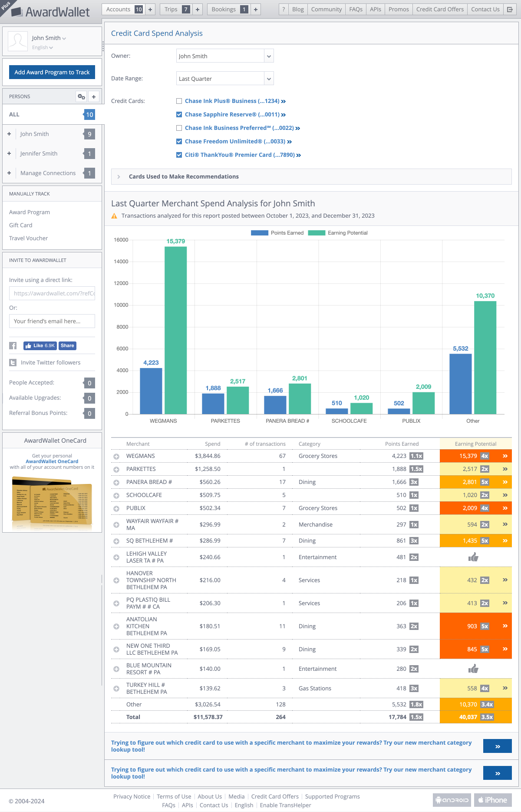Open the Blog menu item
Image resolution: width=521 pixels, height=812 pixels.
pos(298,10)
